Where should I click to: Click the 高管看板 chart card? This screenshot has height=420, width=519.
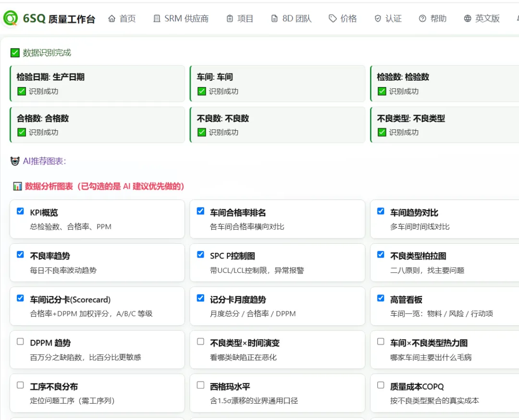coord(445,306)
